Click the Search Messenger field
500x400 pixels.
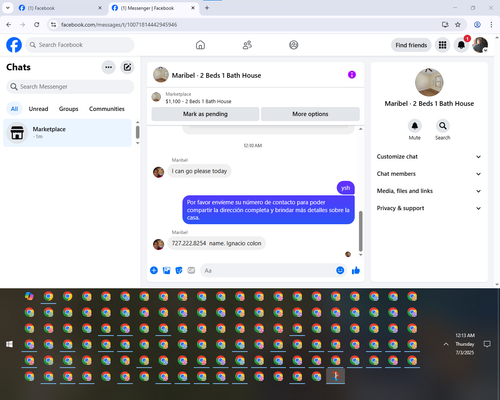70,87
